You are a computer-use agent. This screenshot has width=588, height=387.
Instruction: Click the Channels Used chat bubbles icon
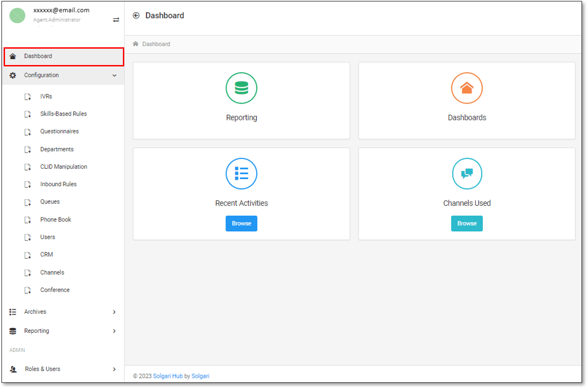coord(466,173)
